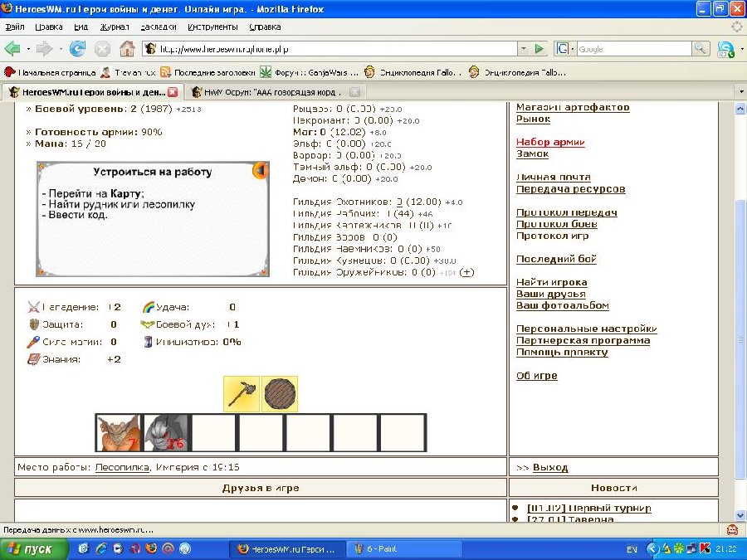This screenshot has height=560, width=747.
Task: Open the Магазин артефактов link
Action: click(x=573, y=107)
